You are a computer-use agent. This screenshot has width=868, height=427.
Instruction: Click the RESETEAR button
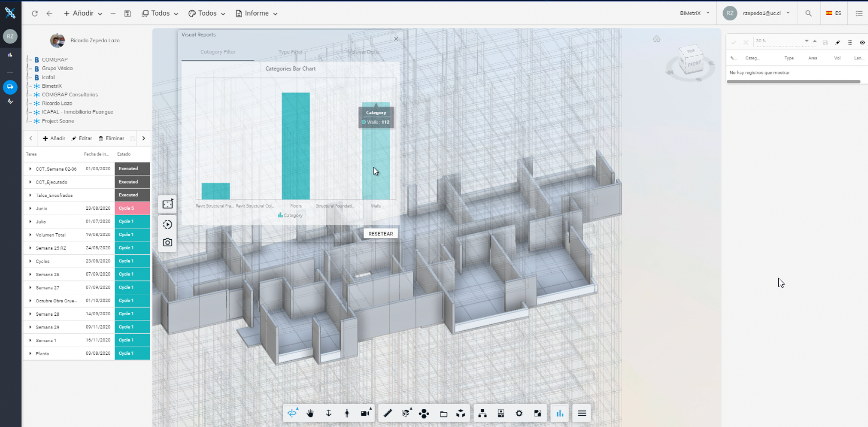pos(381,234)
